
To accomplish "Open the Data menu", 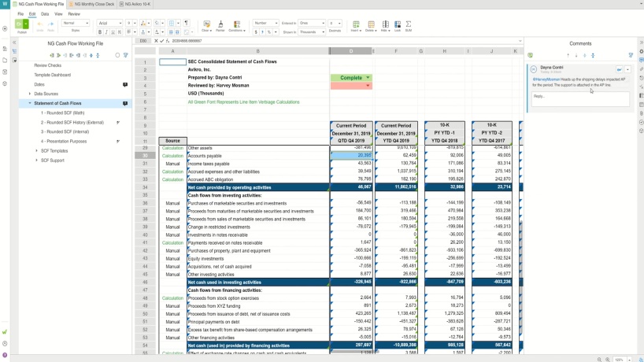I will [x=45, y=14].
